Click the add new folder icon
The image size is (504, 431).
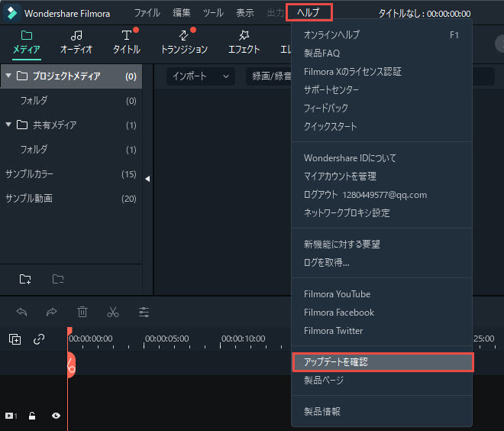click(x=25, y=279)
